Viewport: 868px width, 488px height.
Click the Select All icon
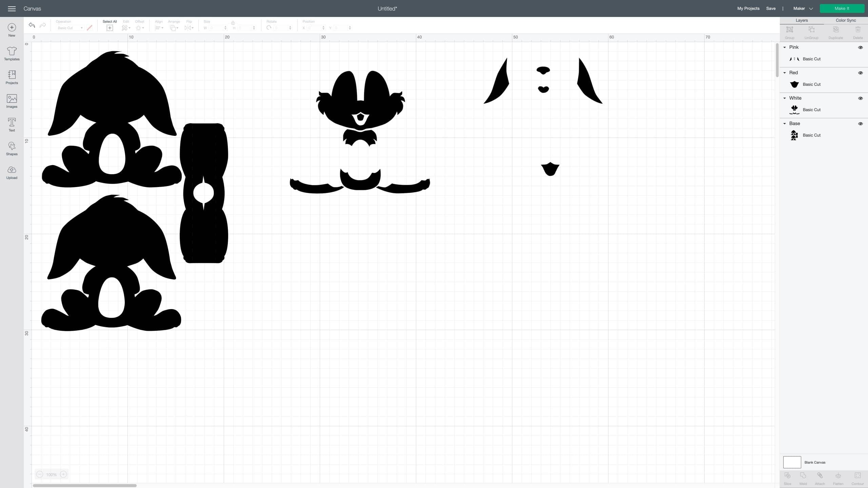(x=110, y=28)
